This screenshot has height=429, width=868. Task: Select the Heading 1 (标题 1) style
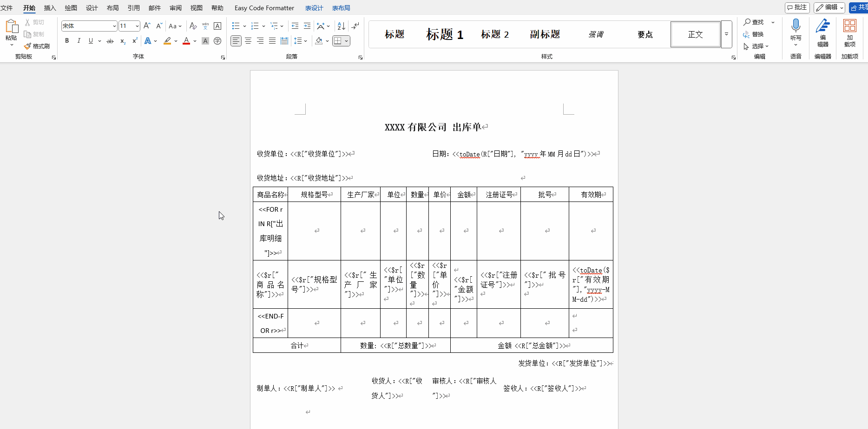coord(444,34)
